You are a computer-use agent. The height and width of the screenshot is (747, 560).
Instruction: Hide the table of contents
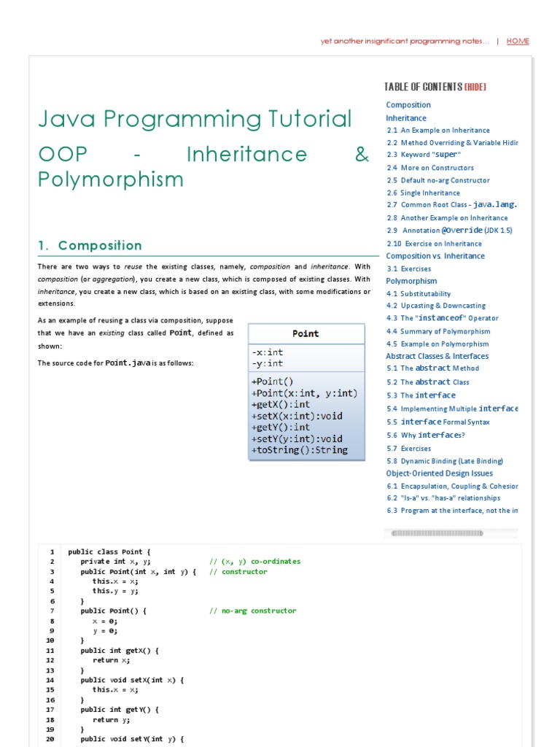point(475,87)
